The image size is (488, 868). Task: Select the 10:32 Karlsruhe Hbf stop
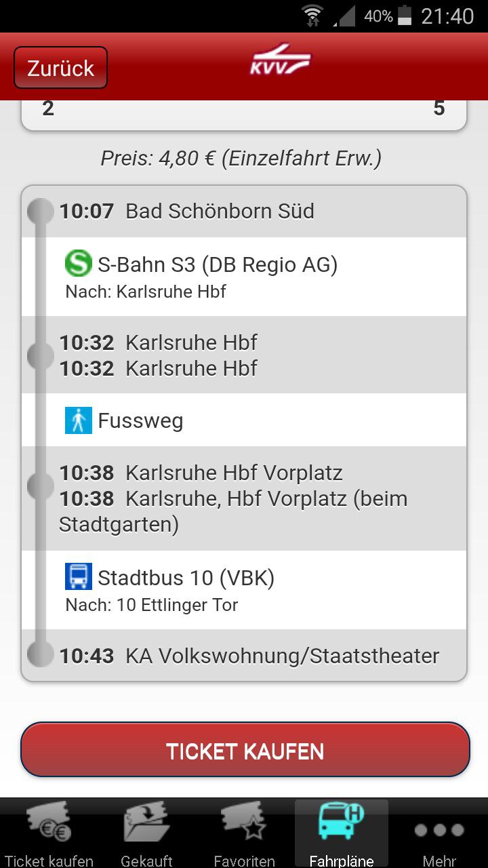244,355
